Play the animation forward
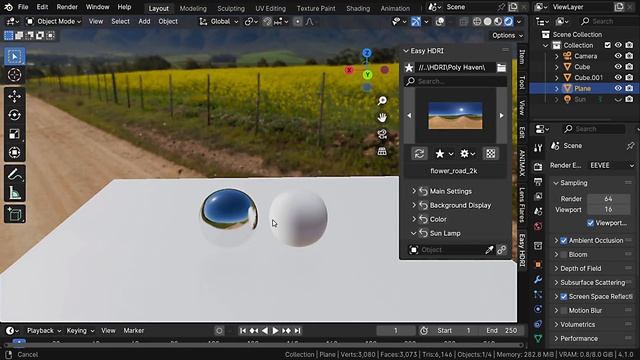The image size is (640, 360). pyautogui.click(x=276, y=331)
